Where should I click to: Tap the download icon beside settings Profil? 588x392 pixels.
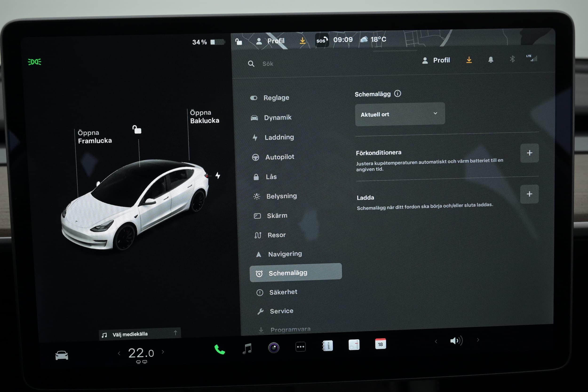click(469, 60)
